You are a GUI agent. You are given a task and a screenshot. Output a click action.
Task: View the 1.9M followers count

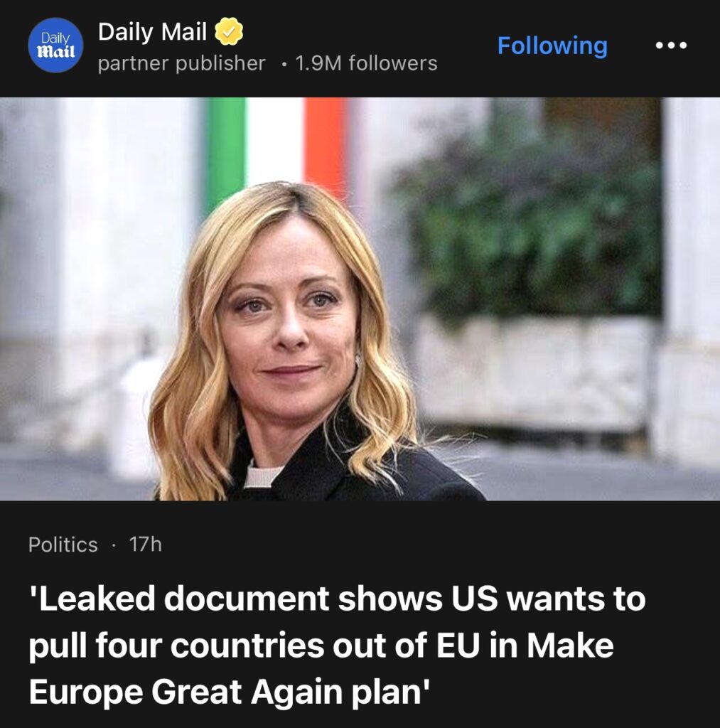pos(366,63)
